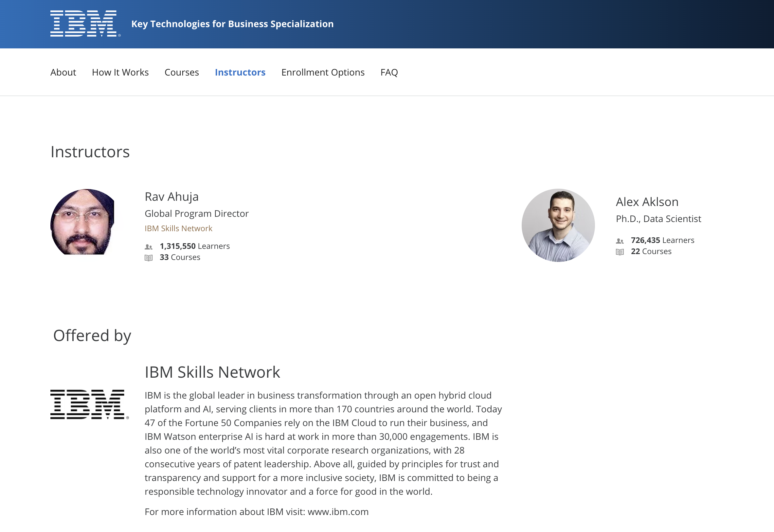Open Alex Aklson's profile photo
This screenshot has height=532, width=774.
point(558,225)
